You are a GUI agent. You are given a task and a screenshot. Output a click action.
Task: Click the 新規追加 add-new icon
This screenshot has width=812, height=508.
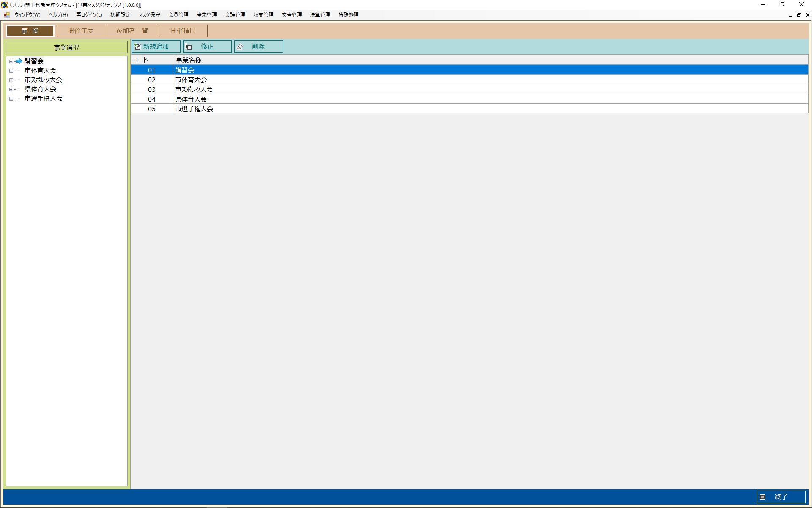point(138,47)
